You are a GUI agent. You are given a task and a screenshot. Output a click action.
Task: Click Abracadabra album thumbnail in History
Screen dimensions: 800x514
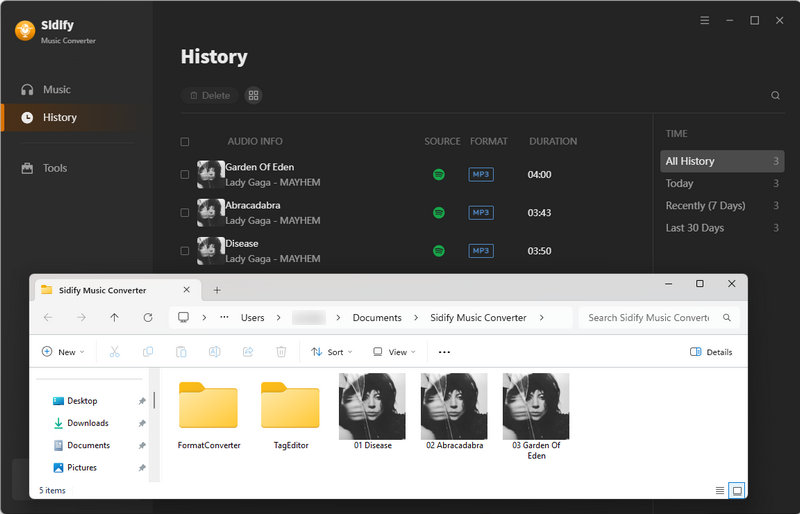[x=211, y=213]
